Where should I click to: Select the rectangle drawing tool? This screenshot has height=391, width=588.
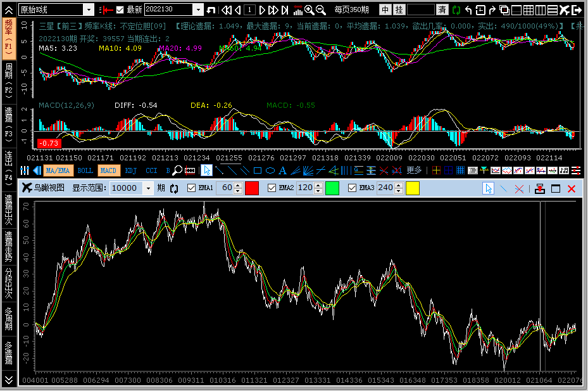coord(258,170)
